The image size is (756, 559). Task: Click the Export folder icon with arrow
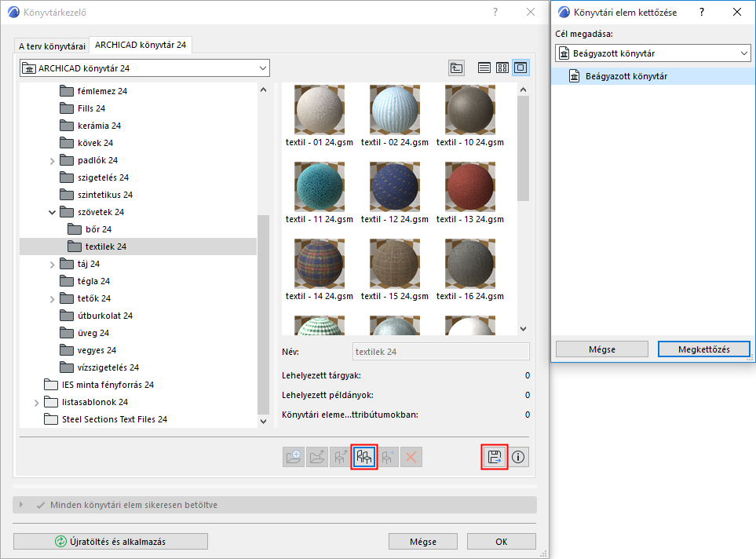tap(317, 457)
